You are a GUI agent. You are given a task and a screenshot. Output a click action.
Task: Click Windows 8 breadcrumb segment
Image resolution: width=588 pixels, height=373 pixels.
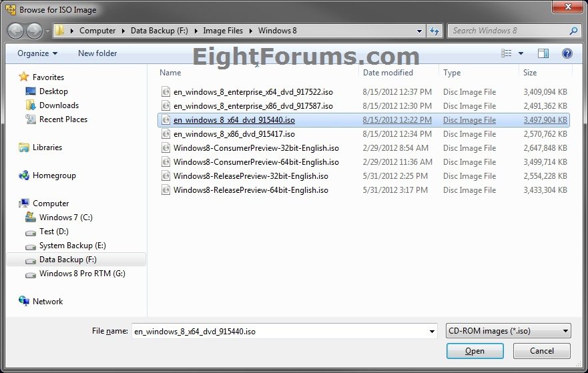[277, 31]
